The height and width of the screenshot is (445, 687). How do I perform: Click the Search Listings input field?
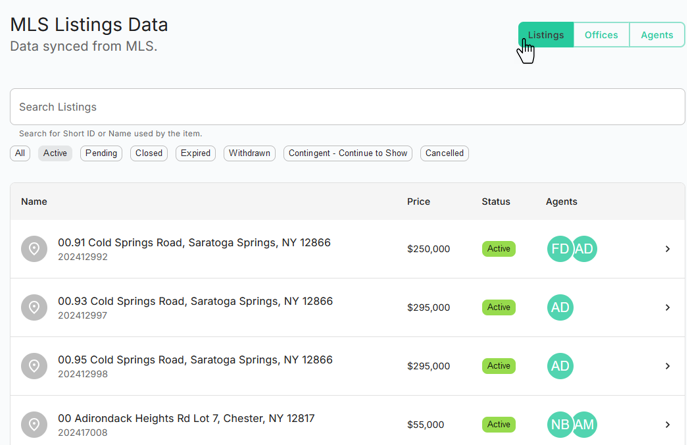347,107
